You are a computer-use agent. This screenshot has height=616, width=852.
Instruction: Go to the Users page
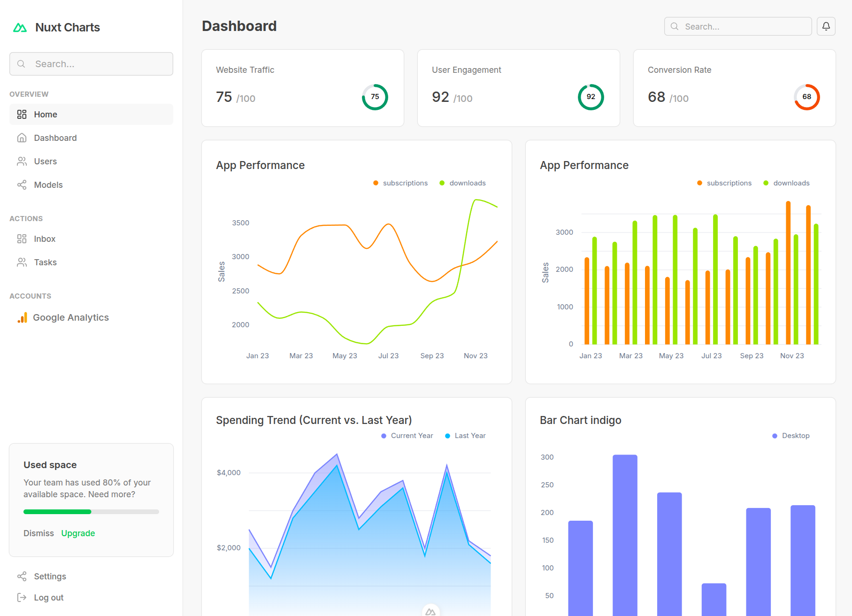coord(91,161)
